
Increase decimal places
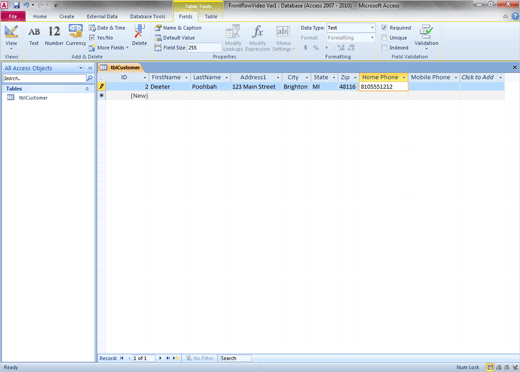pyautogui.click(x=341, y=48)
